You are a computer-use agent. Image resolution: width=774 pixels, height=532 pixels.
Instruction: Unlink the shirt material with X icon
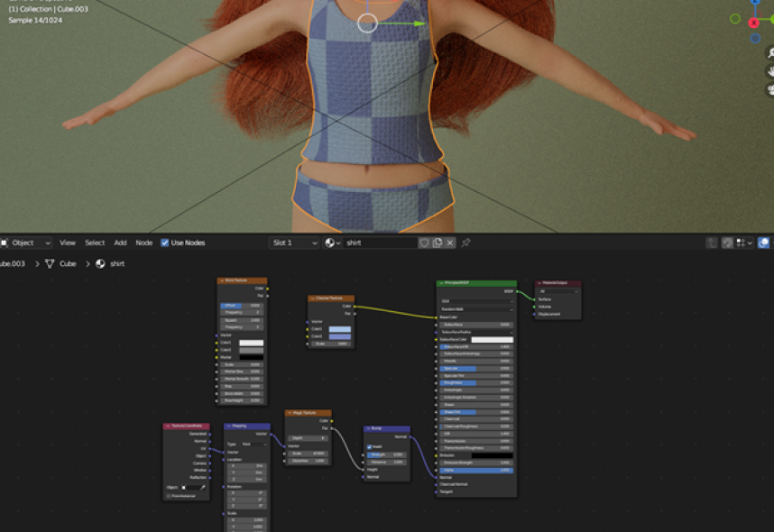tap(451, 243)
